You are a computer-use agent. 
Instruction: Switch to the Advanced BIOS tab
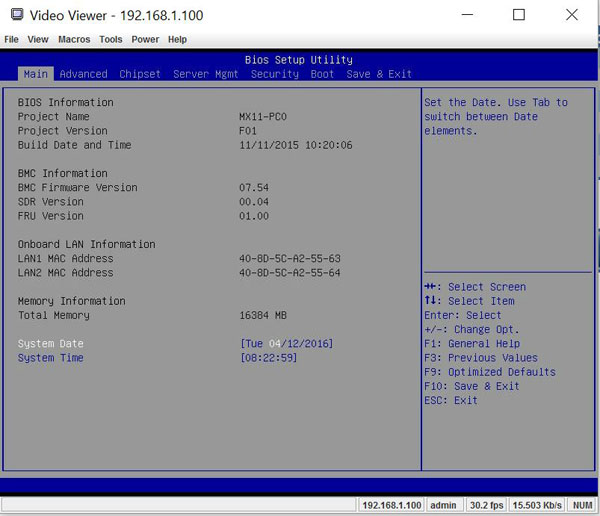(83, 74)
